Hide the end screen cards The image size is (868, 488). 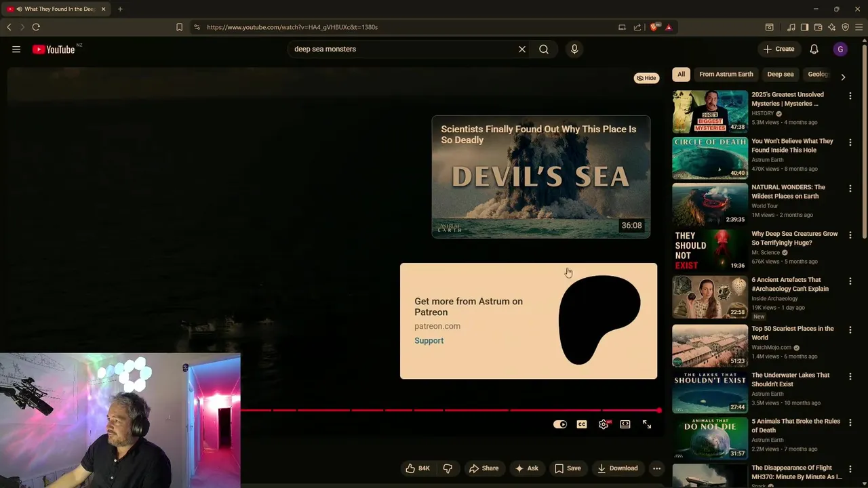(646, 78)
